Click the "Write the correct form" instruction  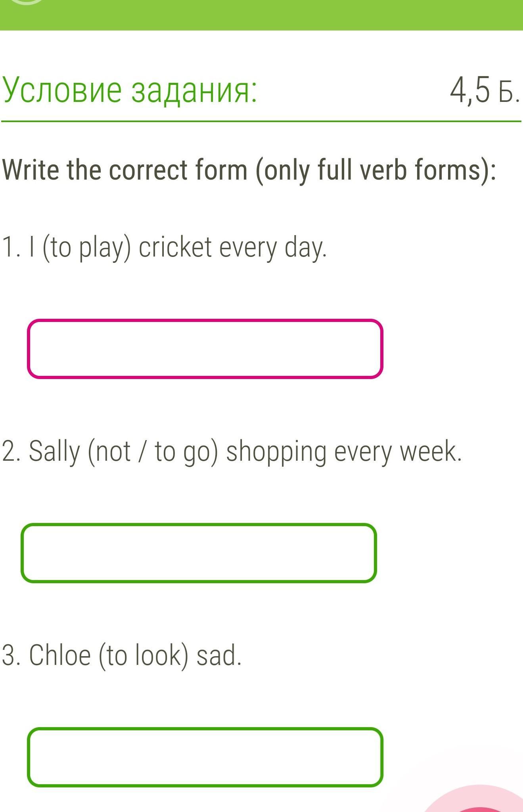tap(125, 170)
